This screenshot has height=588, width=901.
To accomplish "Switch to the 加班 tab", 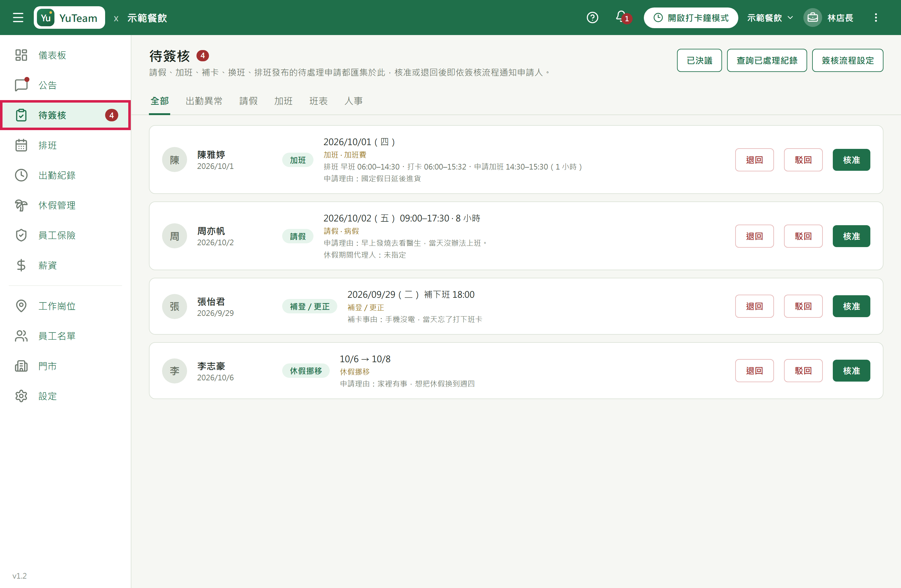I will point(283,101).
